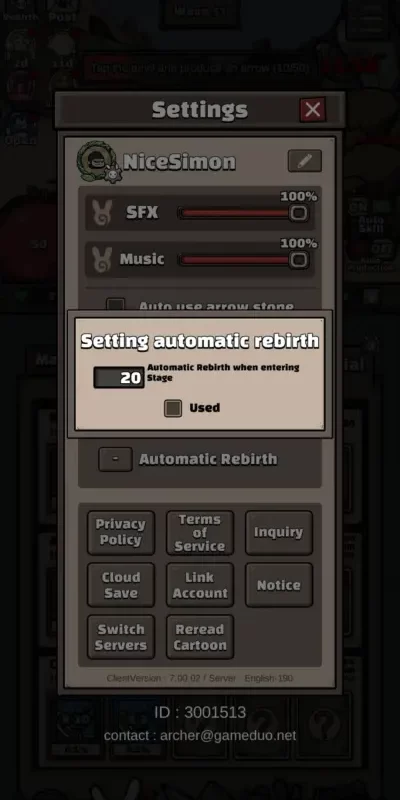
Task: Click the Music bunny icon
Action: [103, 259]
